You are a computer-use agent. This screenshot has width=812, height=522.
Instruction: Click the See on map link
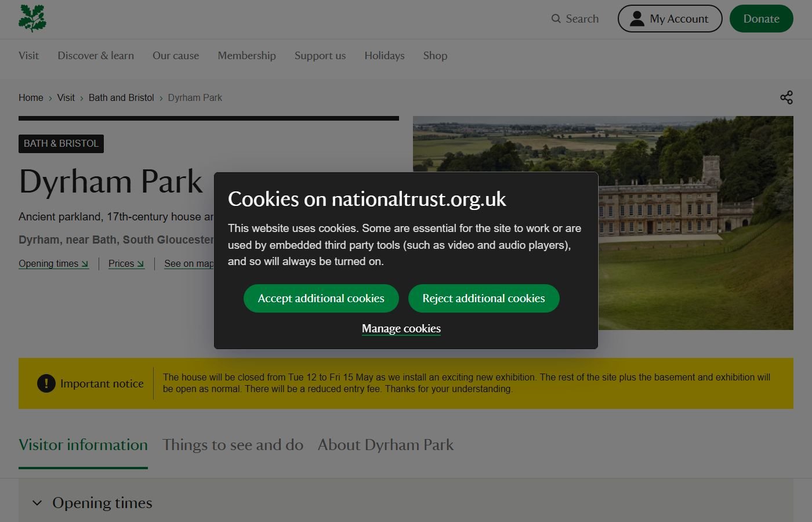pyautogui.click(x=189, y=263)
